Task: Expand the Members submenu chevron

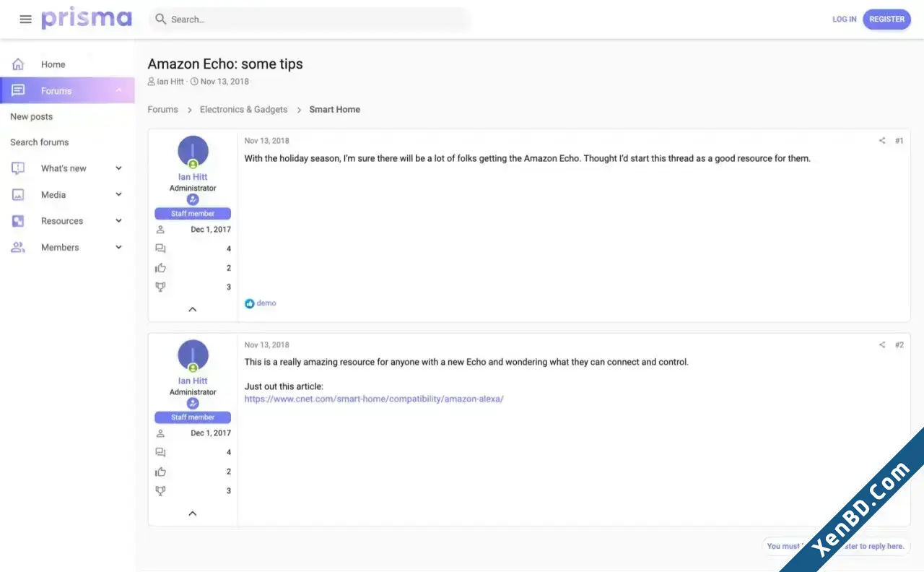Action: [x=119, y=247]
